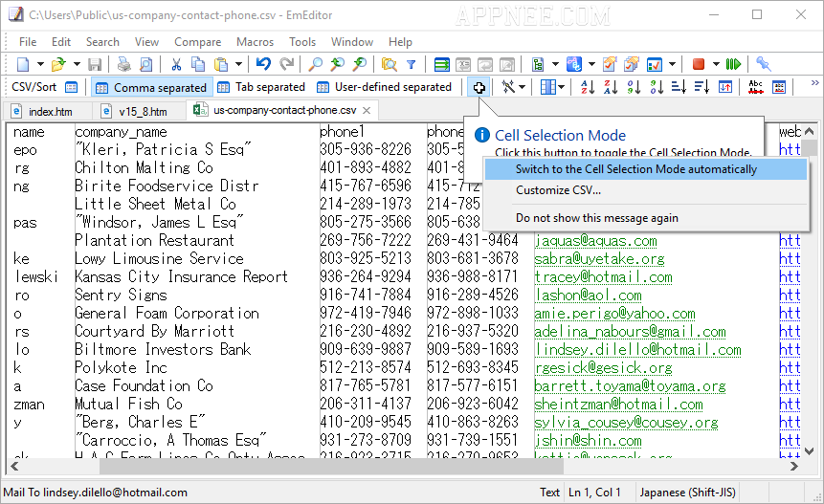824x504 pixels.
Task: Open Find in Files icon
Action: click(x=389, y=64)
